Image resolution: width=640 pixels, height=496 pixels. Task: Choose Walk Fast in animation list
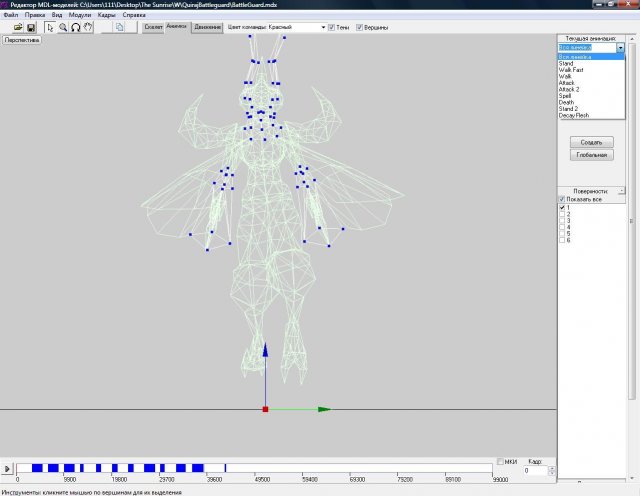coord(573,69)
